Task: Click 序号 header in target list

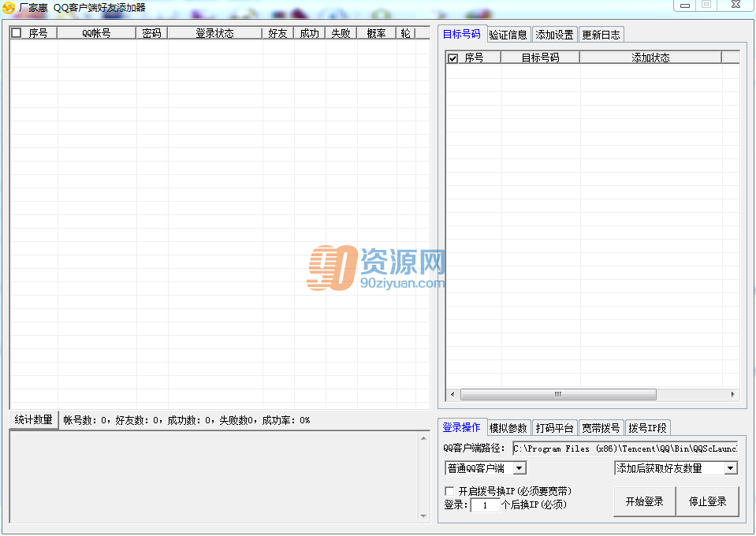Action: (x=474, y=58)
